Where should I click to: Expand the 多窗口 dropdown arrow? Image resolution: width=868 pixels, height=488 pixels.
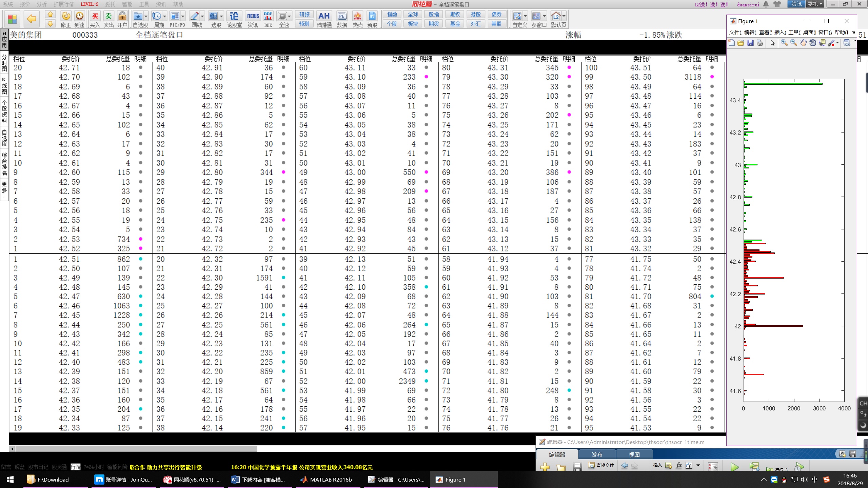click(x=544, y=16)
